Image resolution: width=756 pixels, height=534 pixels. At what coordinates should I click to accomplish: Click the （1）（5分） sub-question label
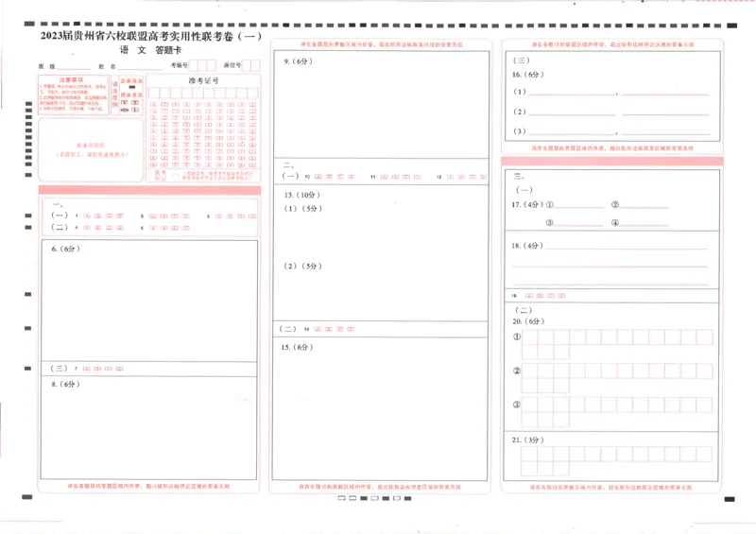(x=302, y=208)
